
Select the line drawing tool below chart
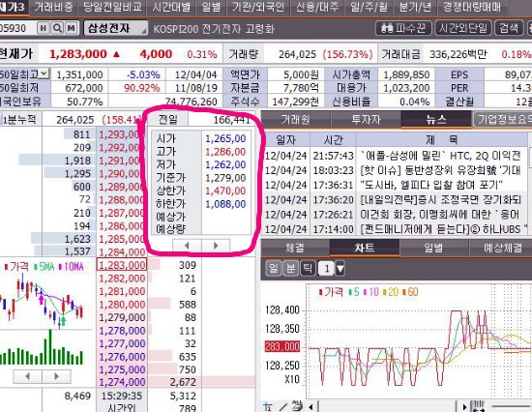tap(283, 406)
